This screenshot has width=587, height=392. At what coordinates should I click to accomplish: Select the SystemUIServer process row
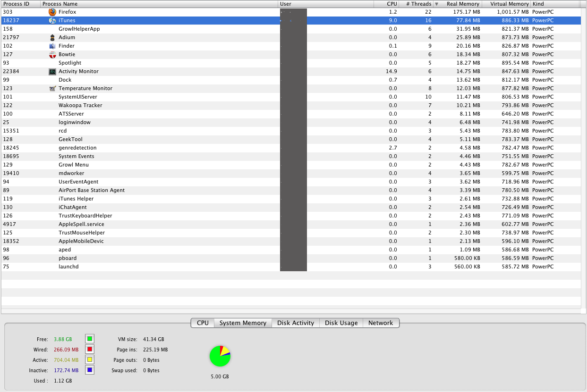291,97
